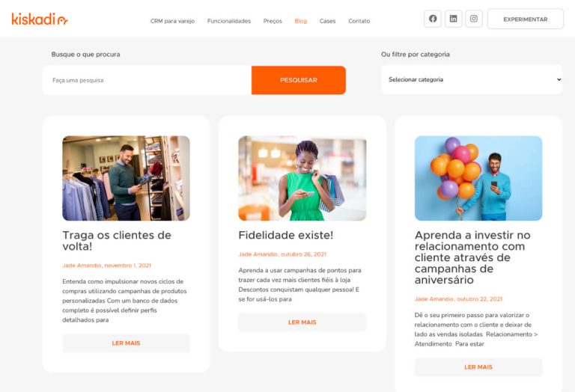Click the EXPERIMENTAR button
Screen dimensions: 575x392
525,19
